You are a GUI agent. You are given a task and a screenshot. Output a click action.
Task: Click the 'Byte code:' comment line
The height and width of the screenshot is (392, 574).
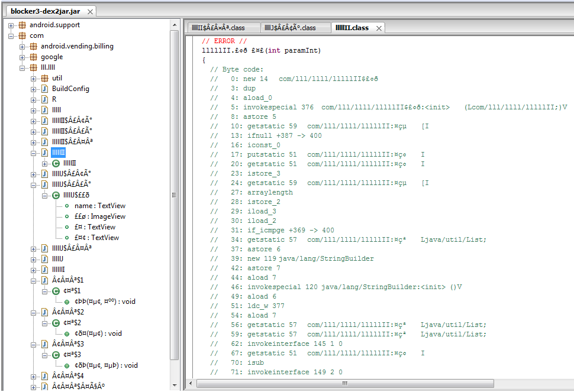tap(237, 70)
